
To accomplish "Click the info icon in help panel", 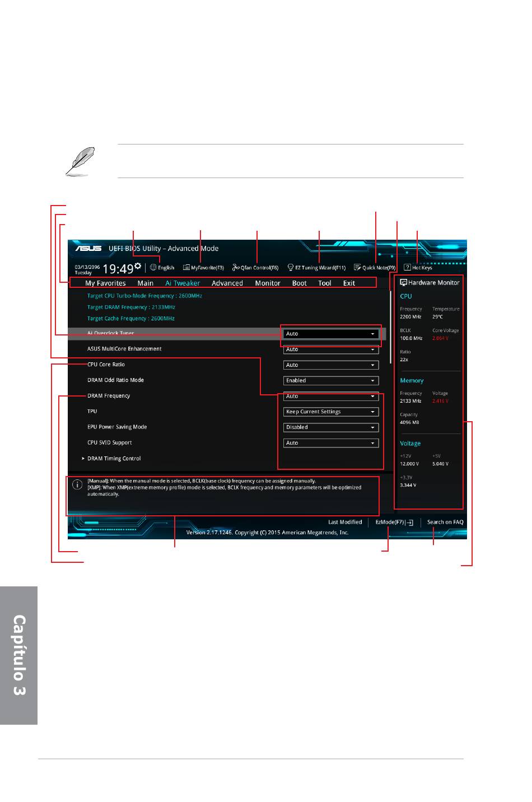I will [x=77, y=484].
